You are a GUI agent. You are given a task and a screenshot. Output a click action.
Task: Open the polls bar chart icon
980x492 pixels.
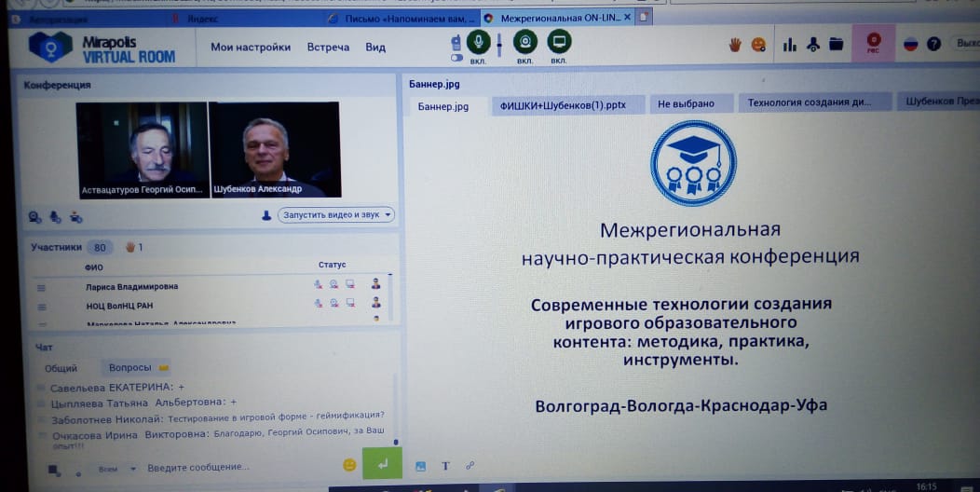(790, 44)
